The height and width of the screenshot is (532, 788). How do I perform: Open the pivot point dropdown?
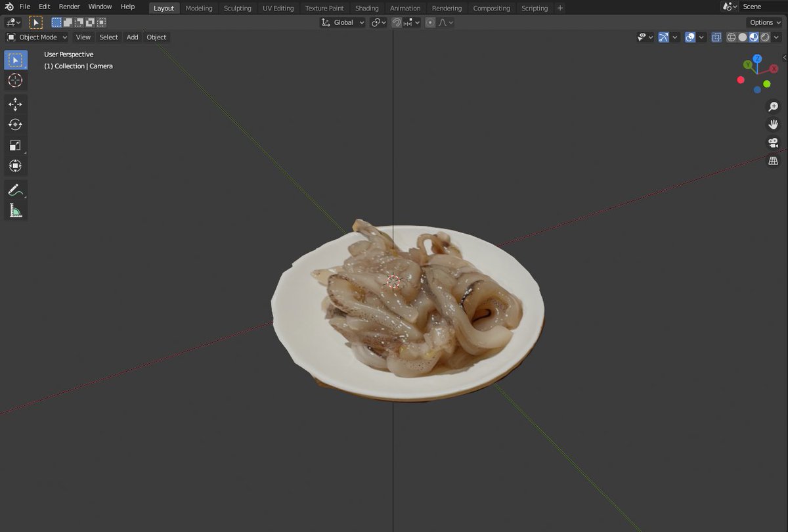[x=379, y=22]
